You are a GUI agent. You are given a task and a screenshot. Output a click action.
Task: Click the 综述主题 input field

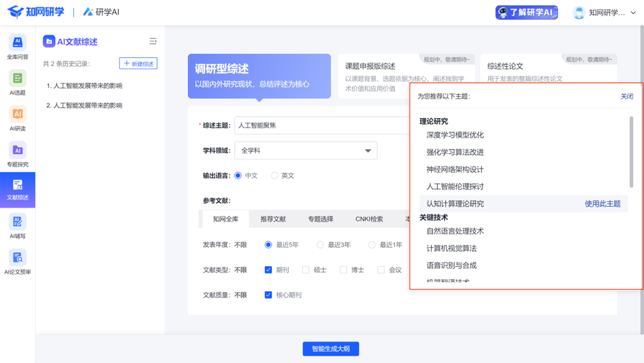click(x=323, y=125)
